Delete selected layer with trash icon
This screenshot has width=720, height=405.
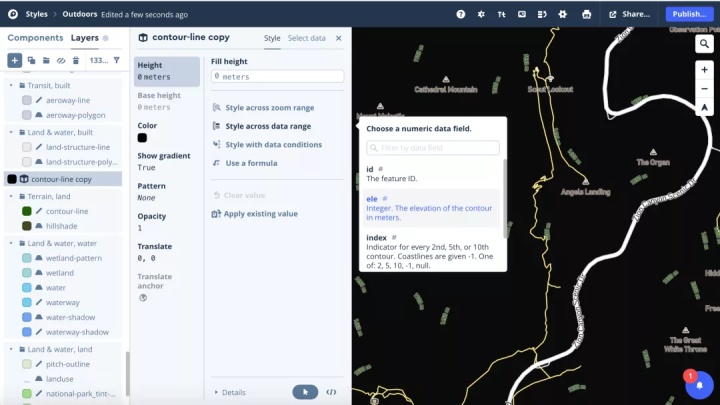pyautogui.click(x=76, y=60)
